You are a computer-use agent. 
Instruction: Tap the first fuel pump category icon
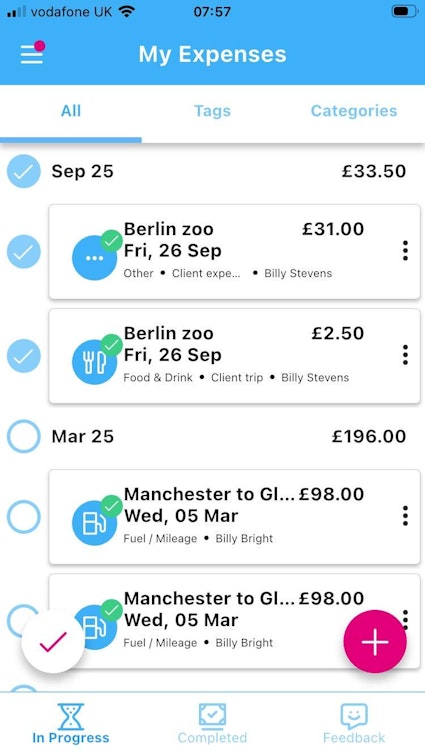(x=94, y=523)
